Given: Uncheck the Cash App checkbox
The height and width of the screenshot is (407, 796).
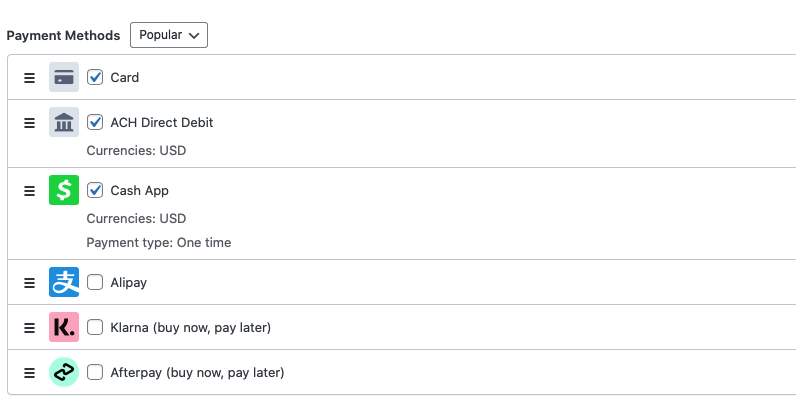Looking at the screenshot, I should coord(96,190).
